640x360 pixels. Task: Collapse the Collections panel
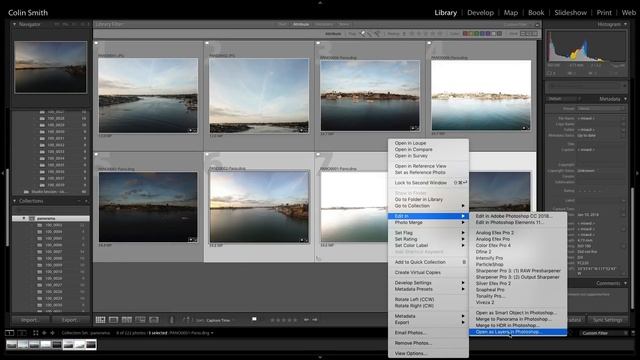pyautogui.click(x=15, y=201)
